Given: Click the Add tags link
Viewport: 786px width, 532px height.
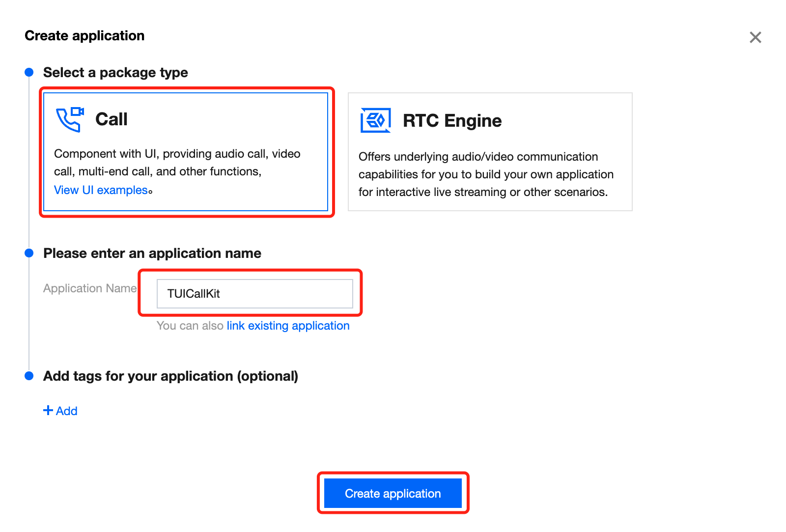Looking at the screenshot, I should pyautogui.click(x=60, y=411).
